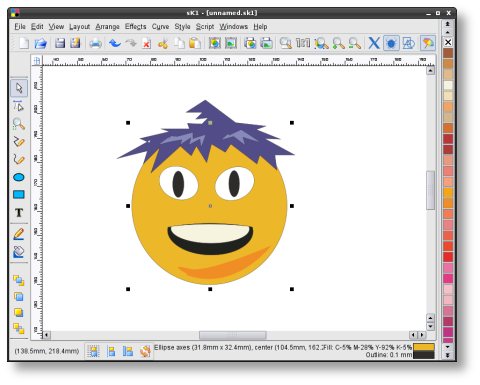The image size is (480, 385).
Task: Paste from clipboard with the clipboard icon
Action: point(195,43)
